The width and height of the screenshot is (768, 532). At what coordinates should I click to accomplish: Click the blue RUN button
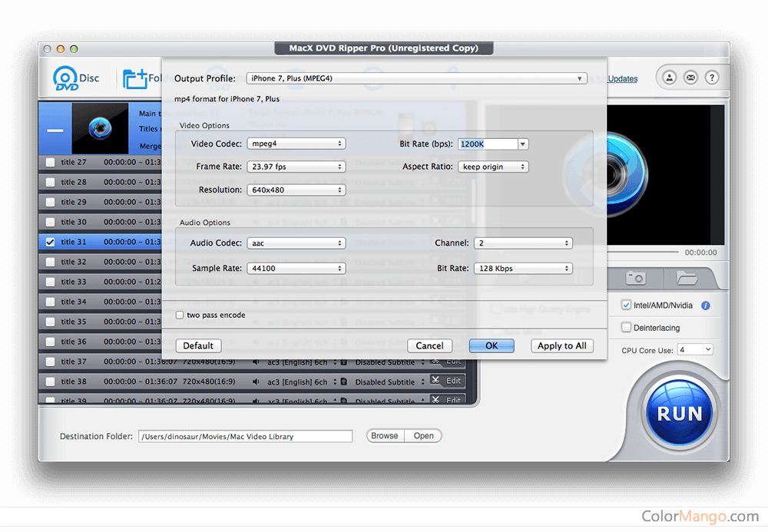coord(680,414)
